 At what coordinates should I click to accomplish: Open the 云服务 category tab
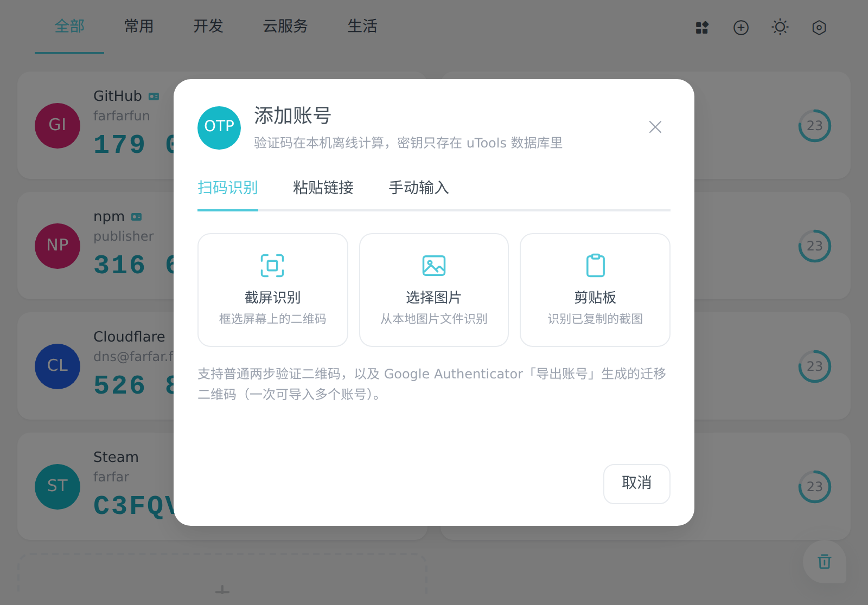(x=285, y=26)
